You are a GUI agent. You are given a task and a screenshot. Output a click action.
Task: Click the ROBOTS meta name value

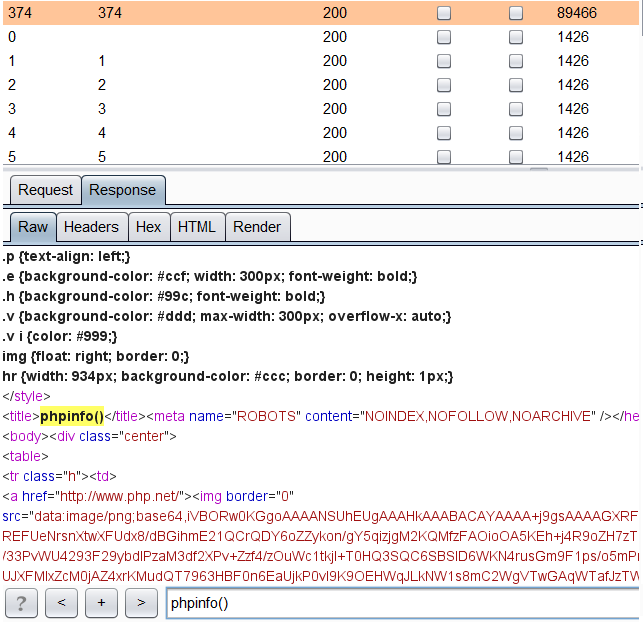point(266,416)
